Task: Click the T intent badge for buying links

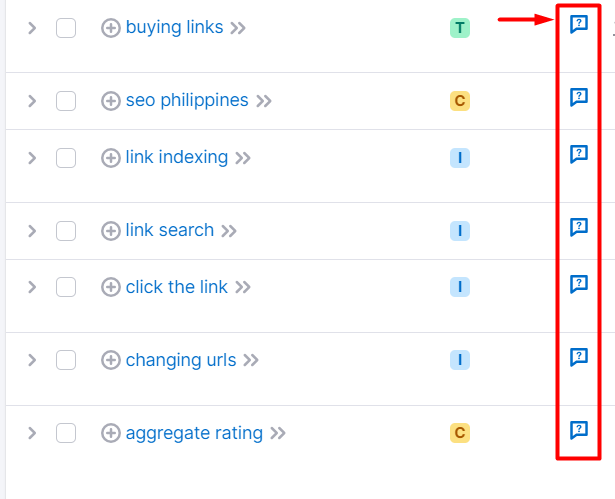Action: tap(460, 28)
